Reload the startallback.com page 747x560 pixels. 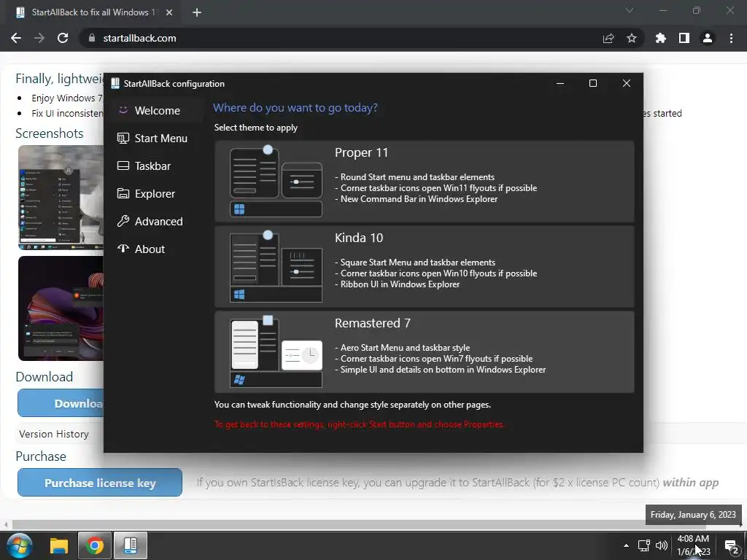(x=63, y=38)
